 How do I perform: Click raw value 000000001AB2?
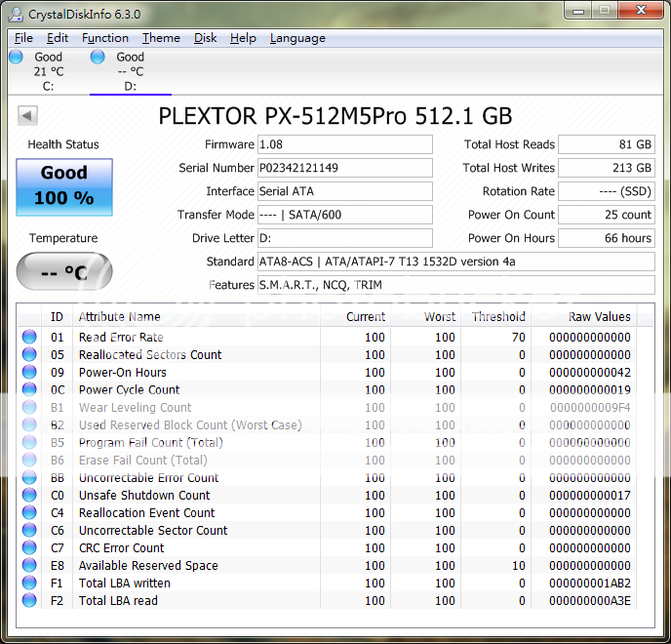coord(590,584)
